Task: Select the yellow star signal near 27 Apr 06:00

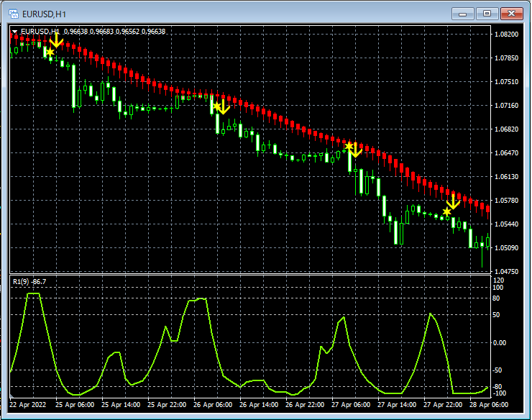Action: coord(349,146)
